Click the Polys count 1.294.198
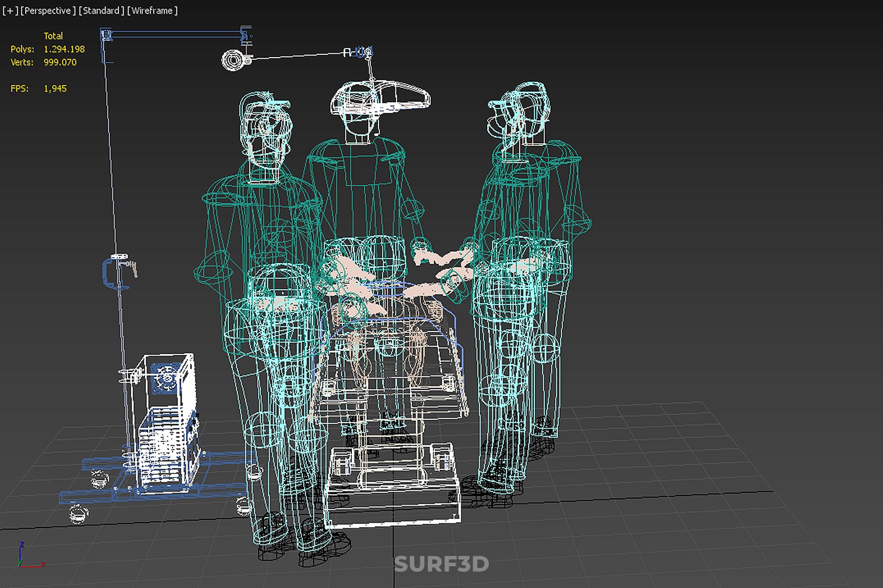883x588 pixels. pyautogui.click(x=64, y=49)
